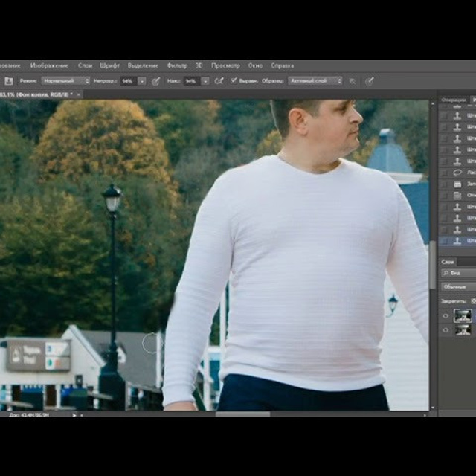The image size is (476, 476).
Task: Enable airbrush mode icon in options bar
Action: pyautogui.click(x=219, y=80)
